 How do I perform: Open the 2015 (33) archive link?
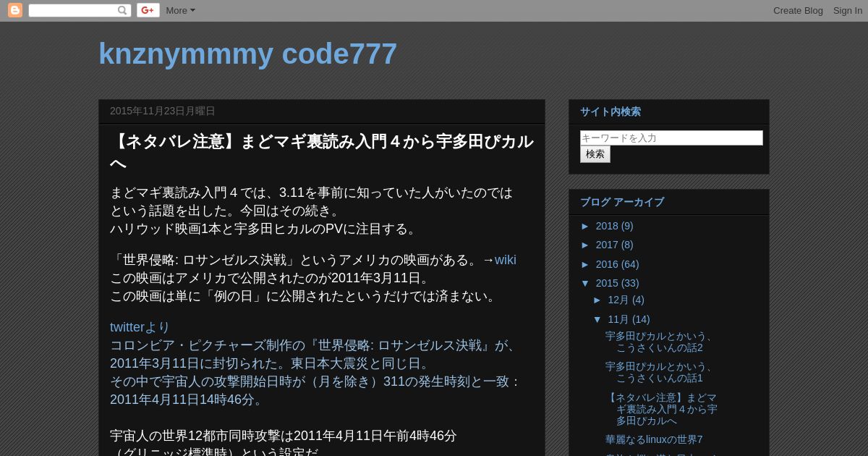click(x=617, y=283)
